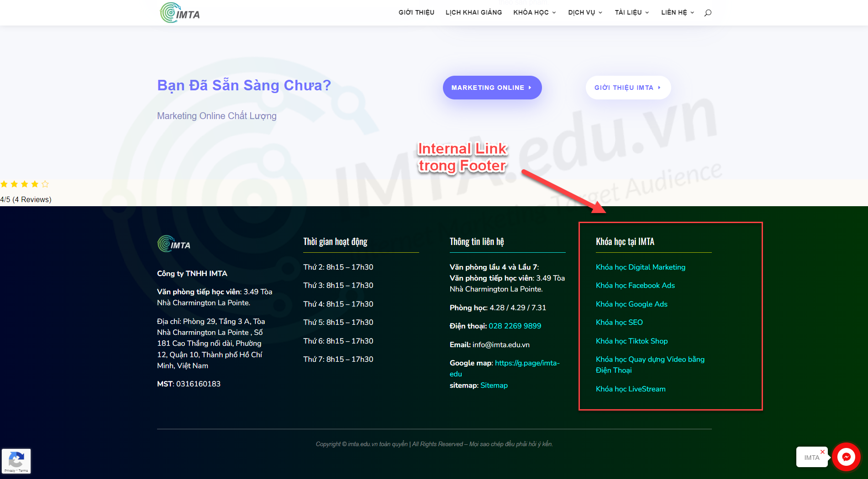Open Khóa học Quay dựng Video link
Image resolution: width=868 pixels, height=479 pixels.
click(650, 365)
